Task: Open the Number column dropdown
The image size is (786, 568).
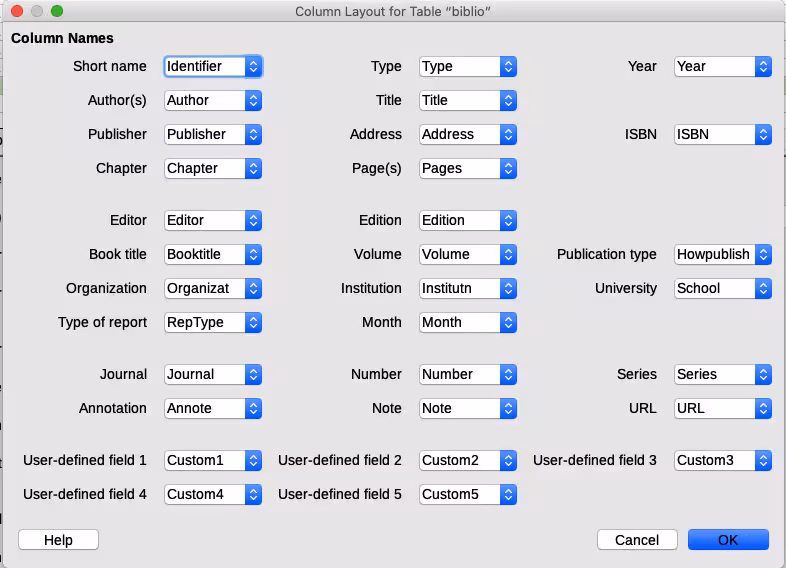Action: [468, 374]
